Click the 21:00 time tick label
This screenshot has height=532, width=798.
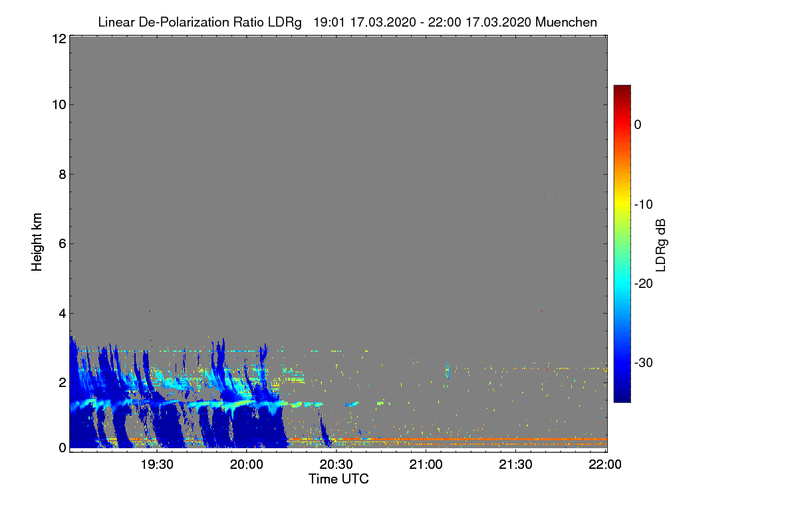click(426, 465)
